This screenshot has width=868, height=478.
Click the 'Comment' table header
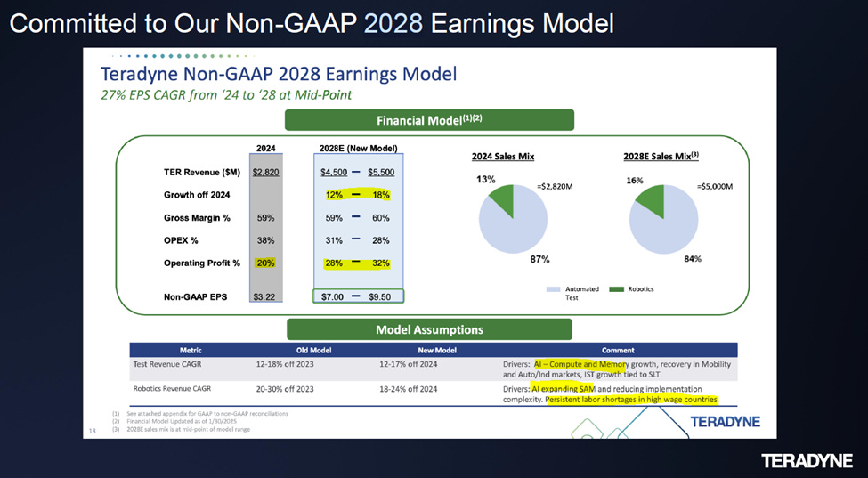pyautogui.click(x=618, y=350)
